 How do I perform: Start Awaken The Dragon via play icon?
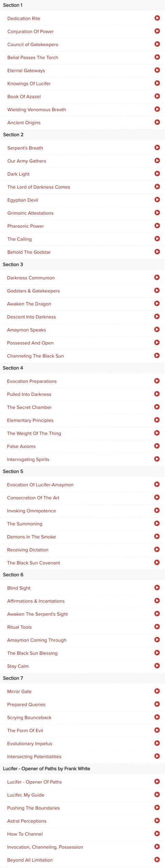coord(157,303)
